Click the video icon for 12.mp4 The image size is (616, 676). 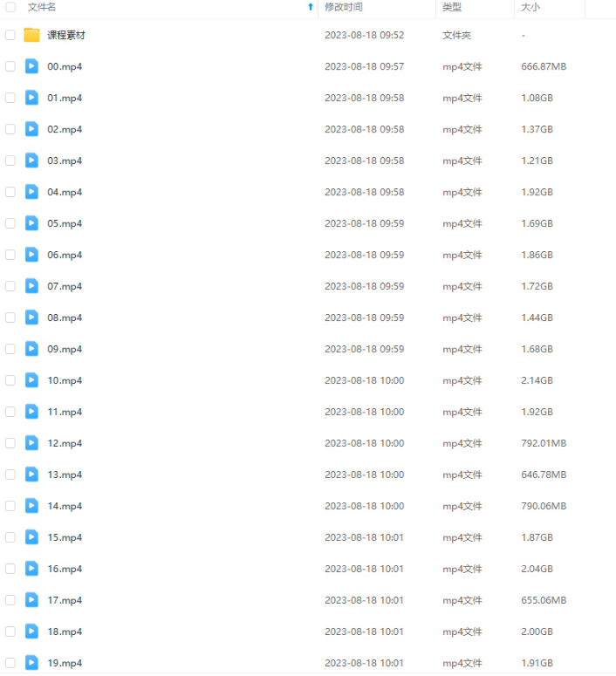point(31,443)
